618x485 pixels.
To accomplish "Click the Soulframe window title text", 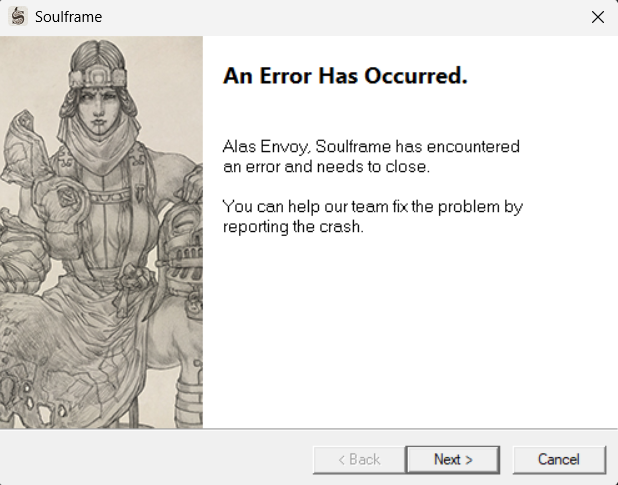I will pos(69,17).
